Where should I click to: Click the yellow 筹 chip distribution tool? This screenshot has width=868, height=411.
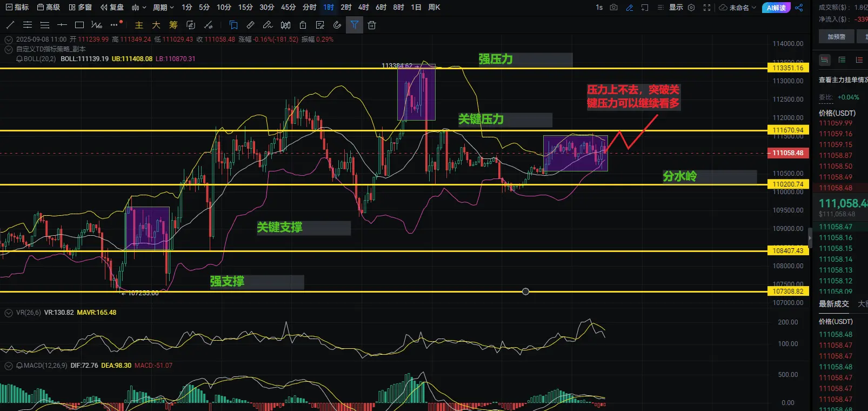(x=173, y=25)
